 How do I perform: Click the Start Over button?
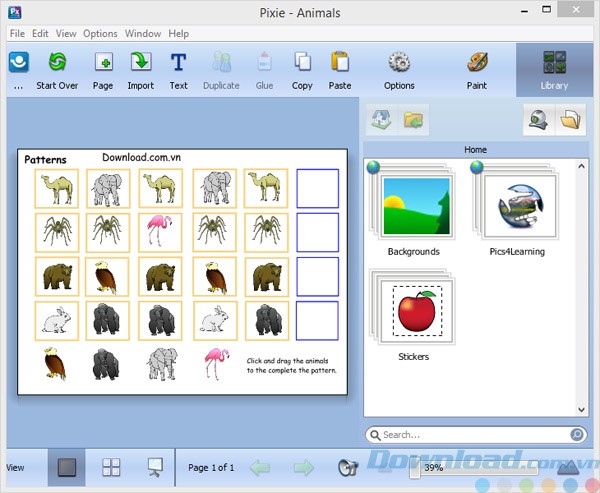coord(57,68)
